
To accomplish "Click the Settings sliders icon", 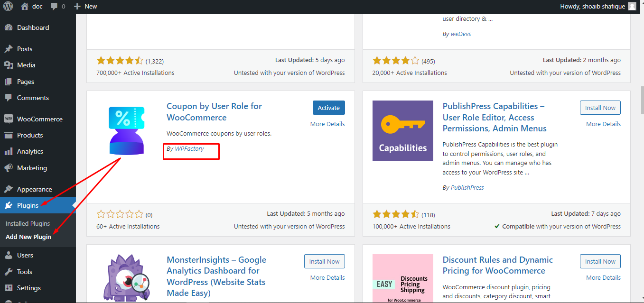I will pos(8,288).
